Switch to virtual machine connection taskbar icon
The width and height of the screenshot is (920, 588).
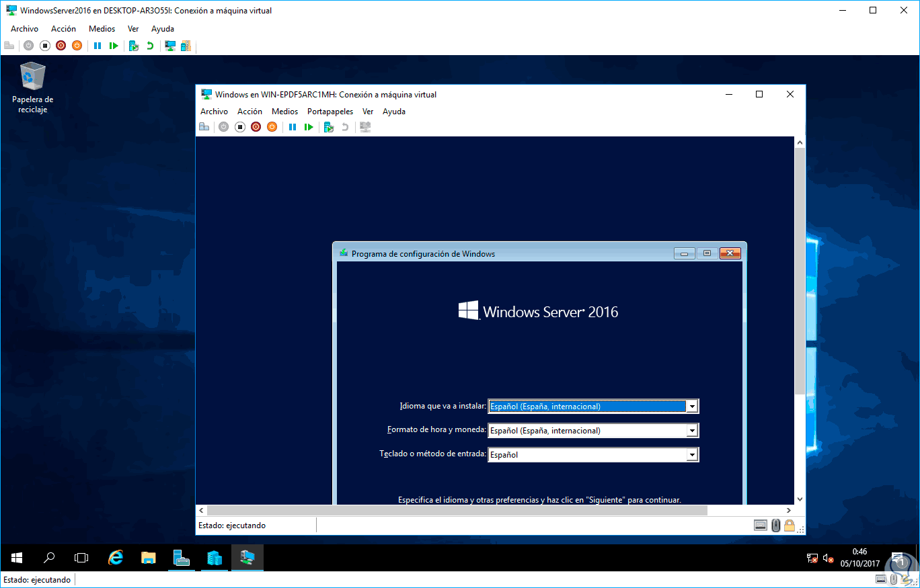click(247, 558)
